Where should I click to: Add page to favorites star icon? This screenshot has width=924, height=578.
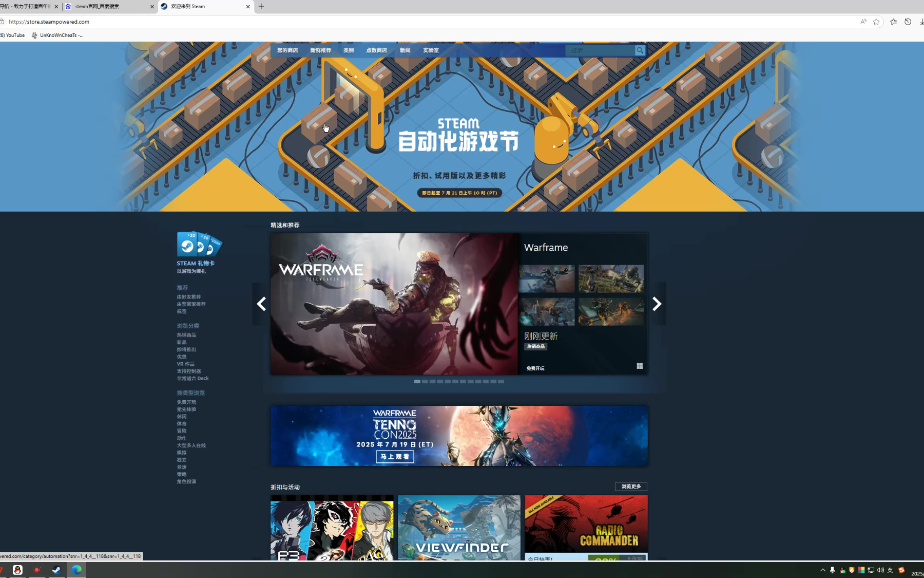[x=876, y=22]
